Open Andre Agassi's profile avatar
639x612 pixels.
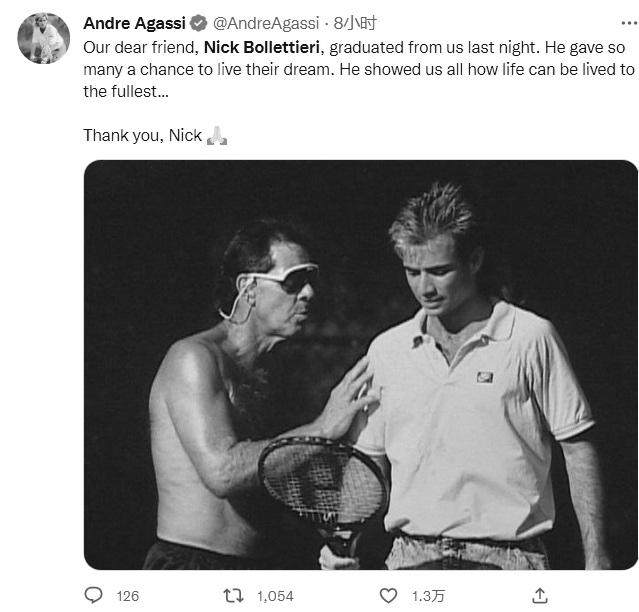tap(43, 39)
